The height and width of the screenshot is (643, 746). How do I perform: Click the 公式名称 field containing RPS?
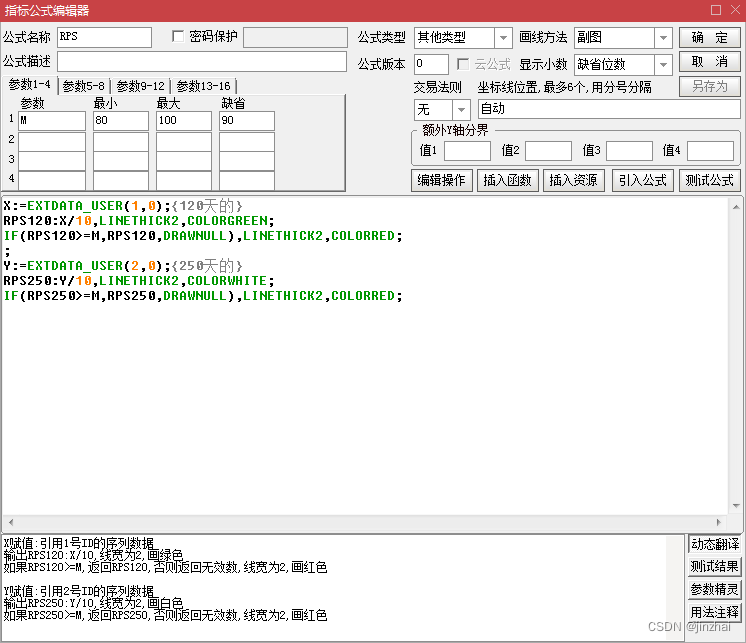pos(104,38)
